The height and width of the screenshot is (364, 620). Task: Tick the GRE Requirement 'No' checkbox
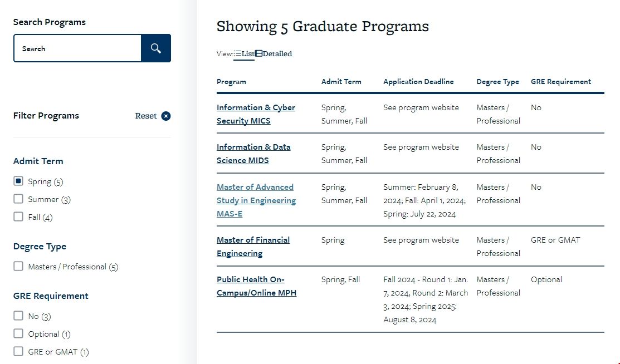coord(18,316)
